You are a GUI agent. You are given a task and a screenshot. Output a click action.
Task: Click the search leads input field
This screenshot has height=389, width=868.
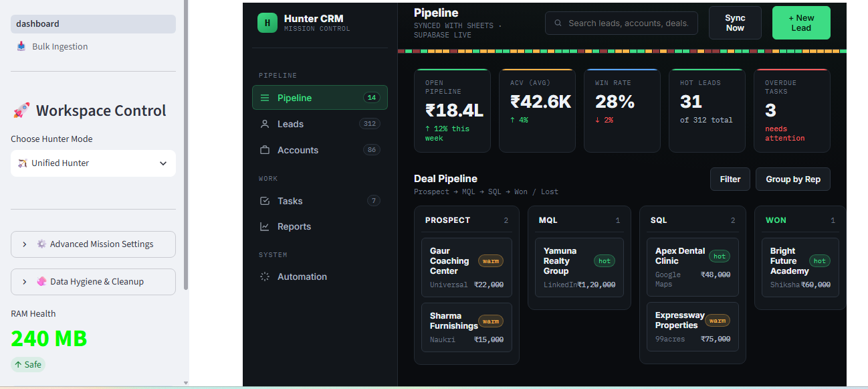pyautogui.click(x=621, y=23)
